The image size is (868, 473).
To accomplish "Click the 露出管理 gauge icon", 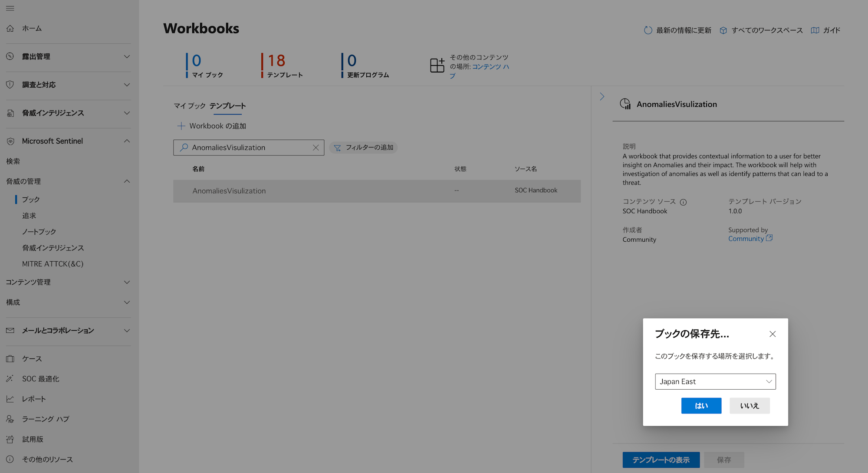I will pos(10,56).
